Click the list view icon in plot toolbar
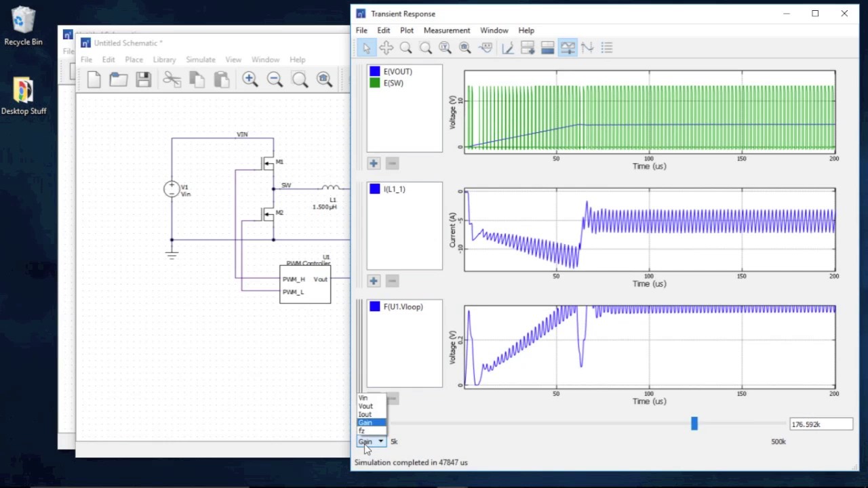868x488 pixels. pyautogui.click(x=607, y=47)
